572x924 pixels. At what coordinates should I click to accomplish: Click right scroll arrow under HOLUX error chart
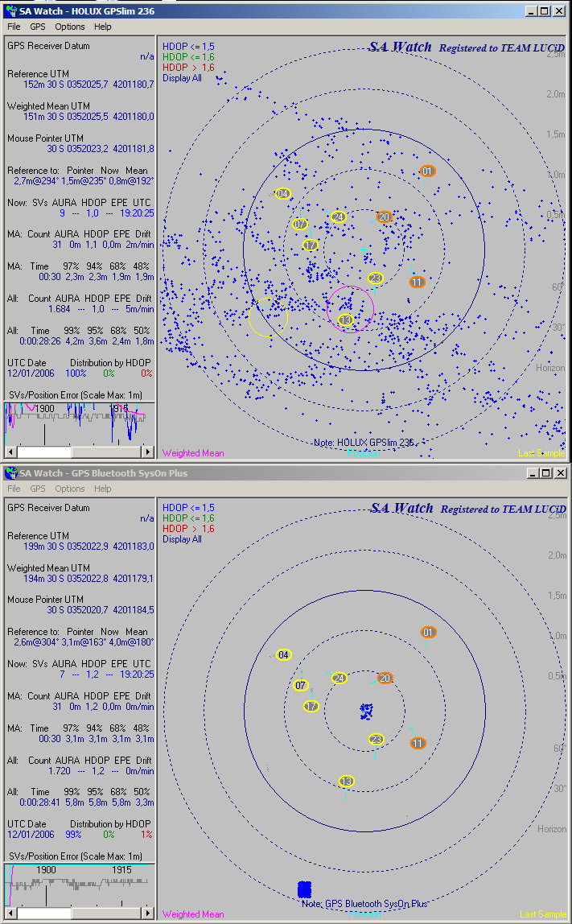pyautogui.click(x=149, y=452)
